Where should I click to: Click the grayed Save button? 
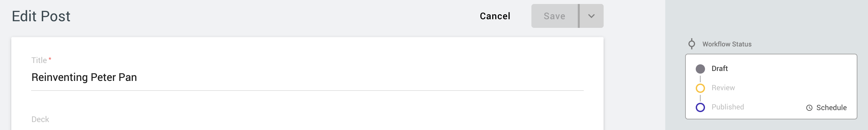554,16
